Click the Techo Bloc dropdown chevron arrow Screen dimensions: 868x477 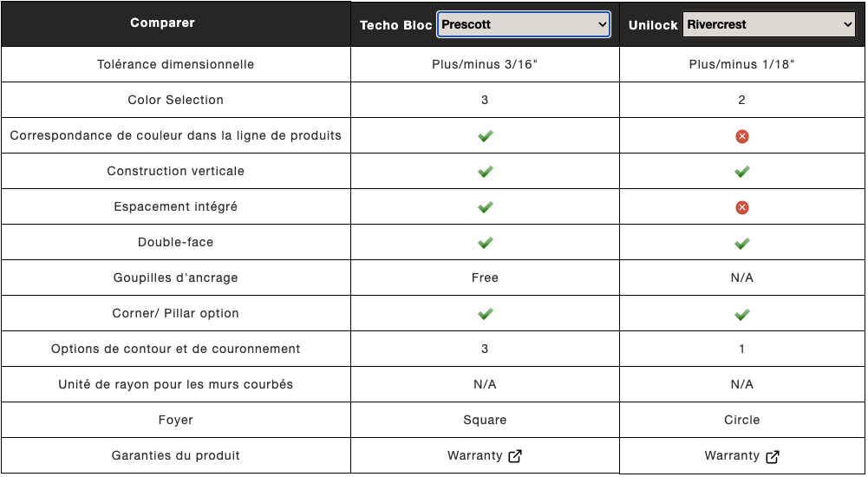(603, 24)
